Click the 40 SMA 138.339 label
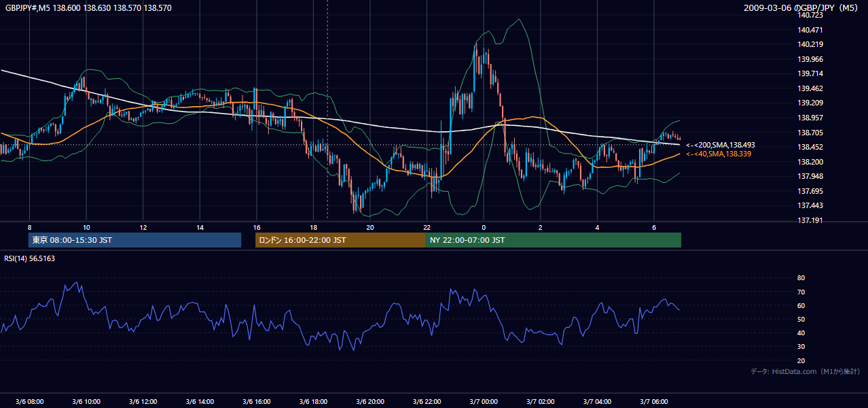 [x=719, y=154]
